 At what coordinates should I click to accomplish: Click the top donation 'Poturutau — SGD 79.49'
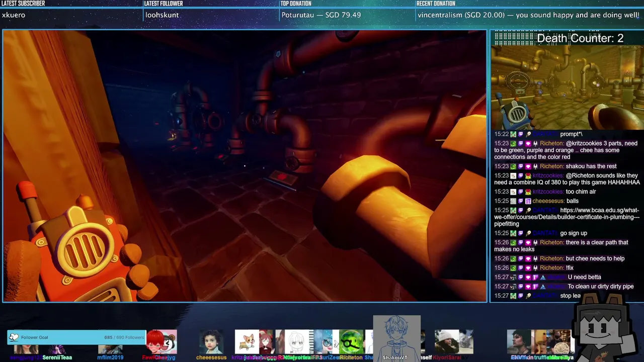[321, 15]
